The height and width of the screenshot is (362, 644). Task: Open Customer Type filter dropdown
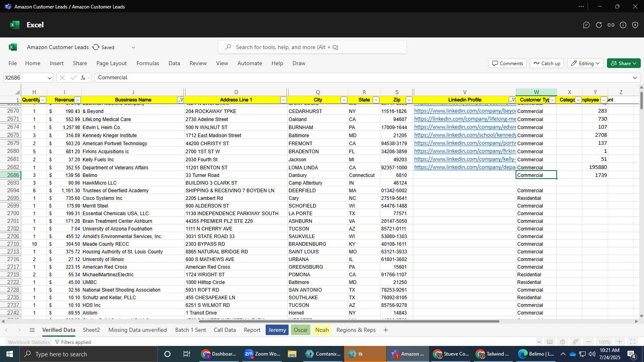click(553, 100)
